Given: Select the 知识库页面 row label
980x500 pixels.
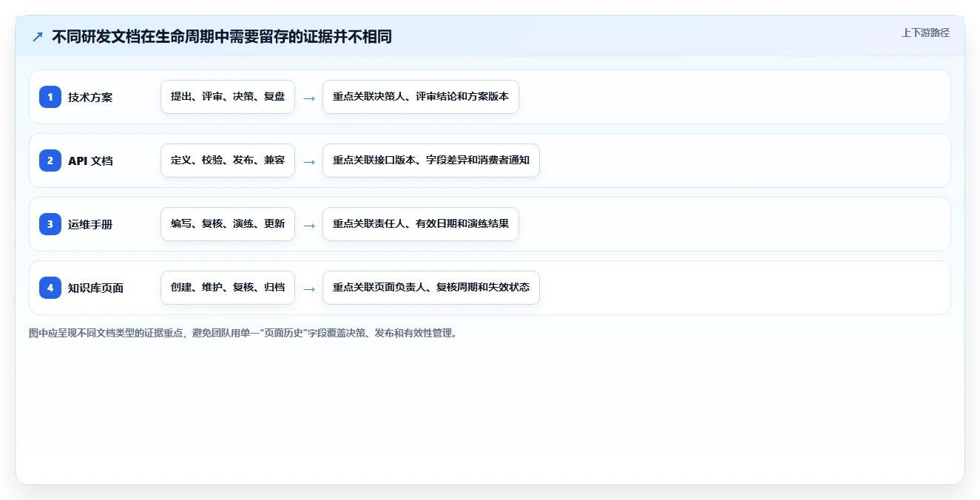Looking at the screenshot, I should coord(95,288).
